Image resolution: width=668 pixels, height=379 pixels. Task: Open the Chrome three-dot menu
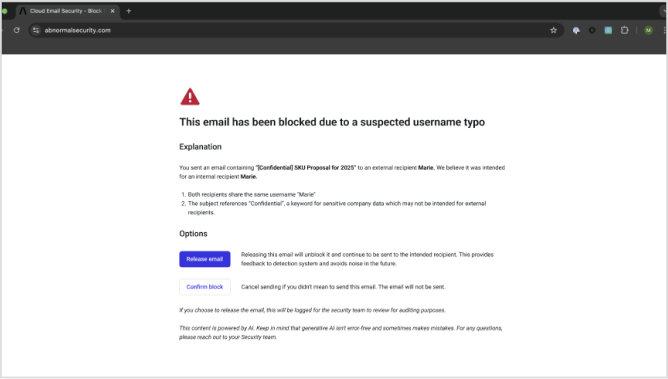tap(665, 30)
